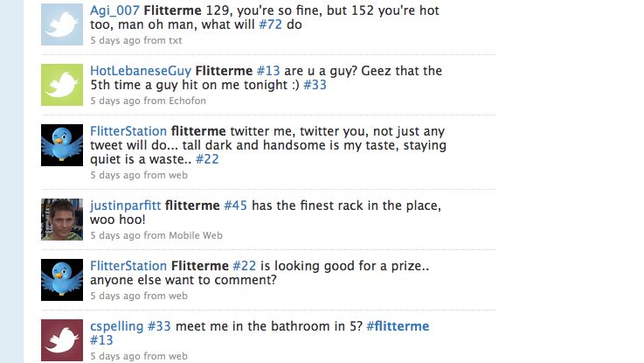Click Agi_007's light blue bird avatar
The height and width of the screenshot is (363, 644).
coord(62,25)
